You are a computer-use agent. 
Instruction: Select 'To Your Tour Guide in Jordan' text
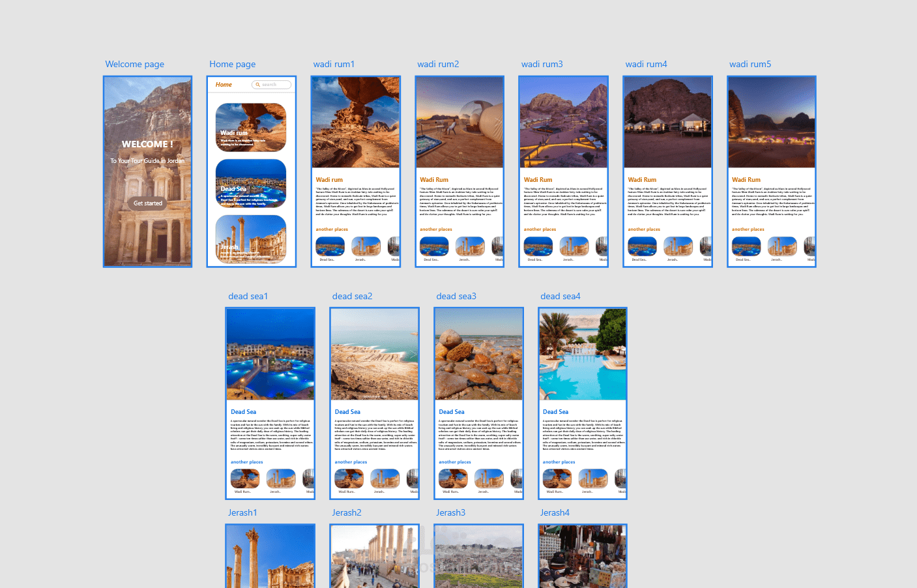click(147, 161)
